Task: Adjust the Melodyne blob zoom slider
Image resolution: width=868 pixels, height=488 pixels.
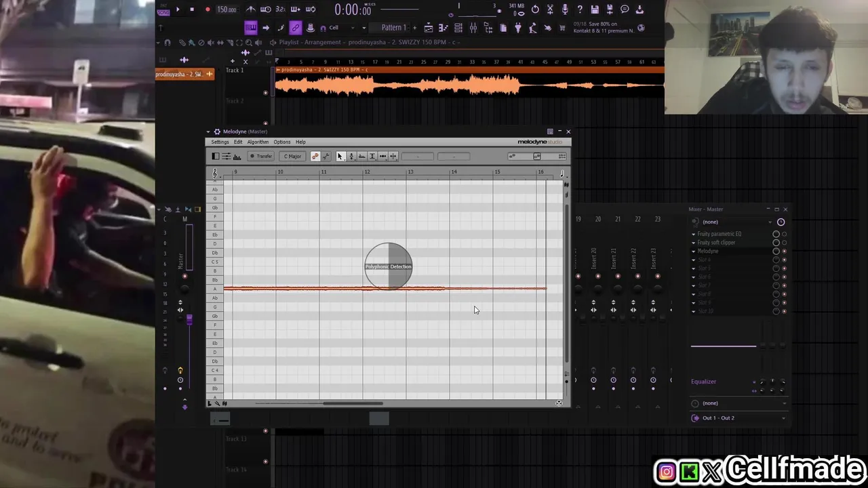Action: tap(537, 157)
